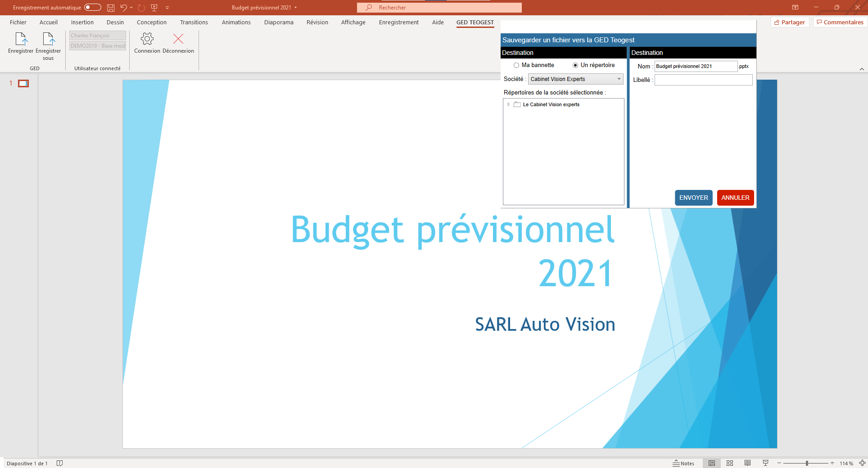This screenshot has height=468, width=868.
Task: Click the red ANNULER button
Action: (x=735, y=198)
